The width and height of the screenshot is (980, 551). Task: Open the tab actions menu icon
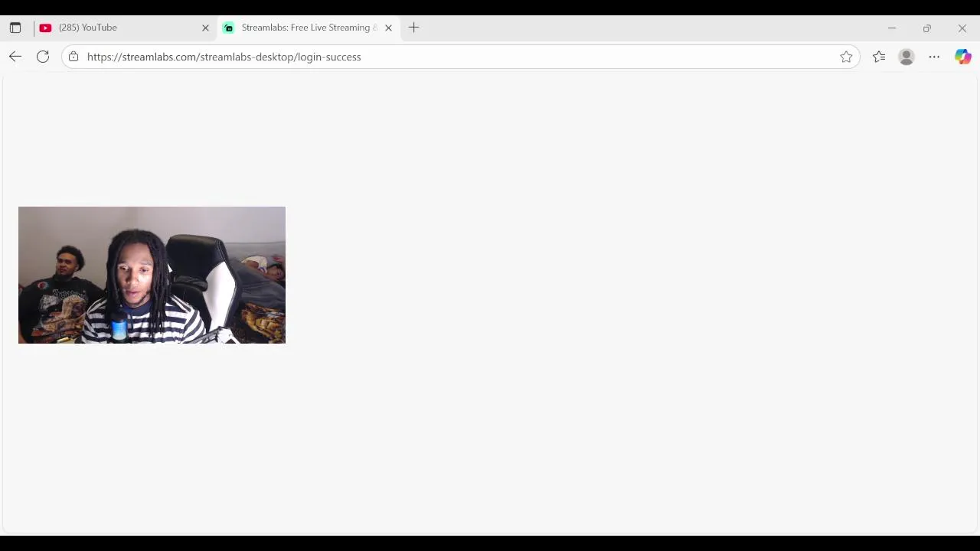15,28
